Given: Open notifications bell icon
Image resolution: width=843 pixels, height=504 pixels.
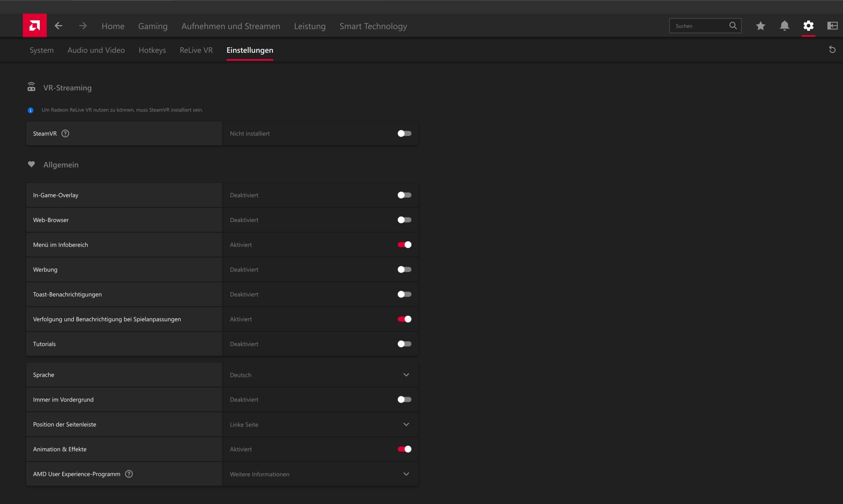Looking at the screenshot, I should 784,26.
